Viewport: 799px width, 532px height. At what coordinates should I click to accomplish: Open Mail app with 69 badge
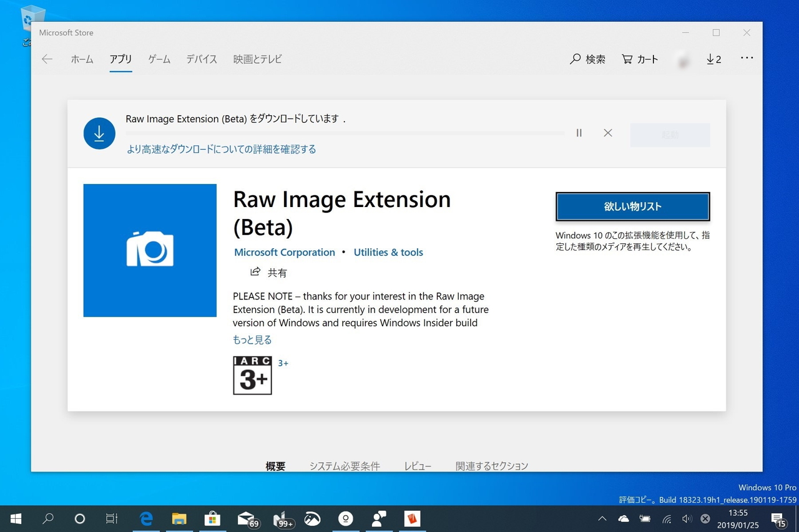(x=247, y=519)
